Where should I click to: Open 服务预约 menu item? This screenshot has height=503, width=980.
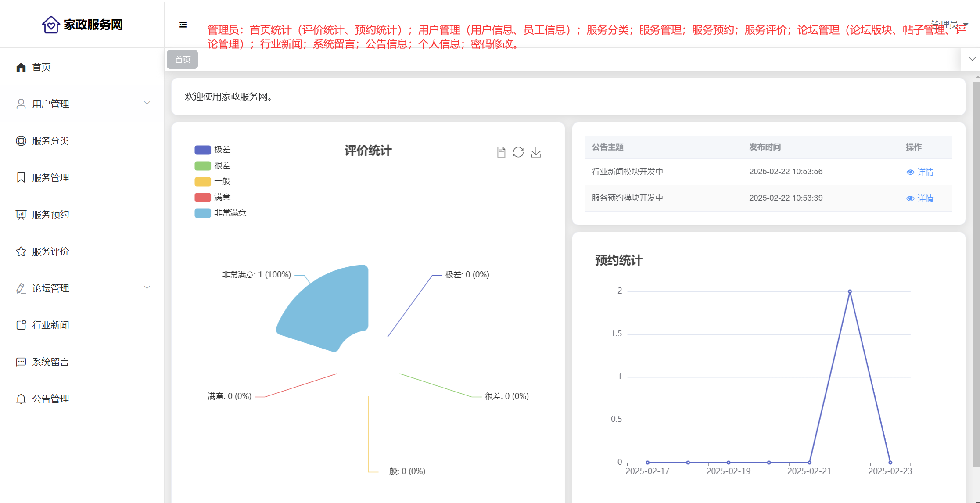(50, 215)
